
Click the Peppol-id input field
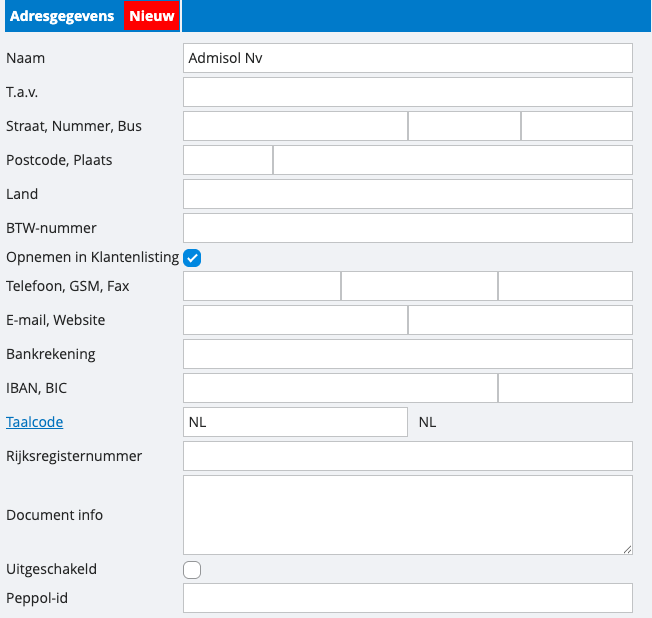click(408, 598)
